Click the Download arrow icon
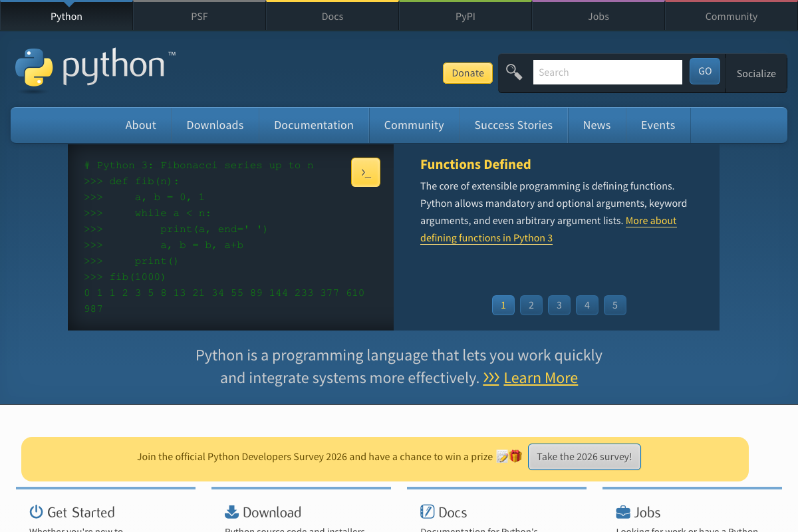 tap(231, 511)
